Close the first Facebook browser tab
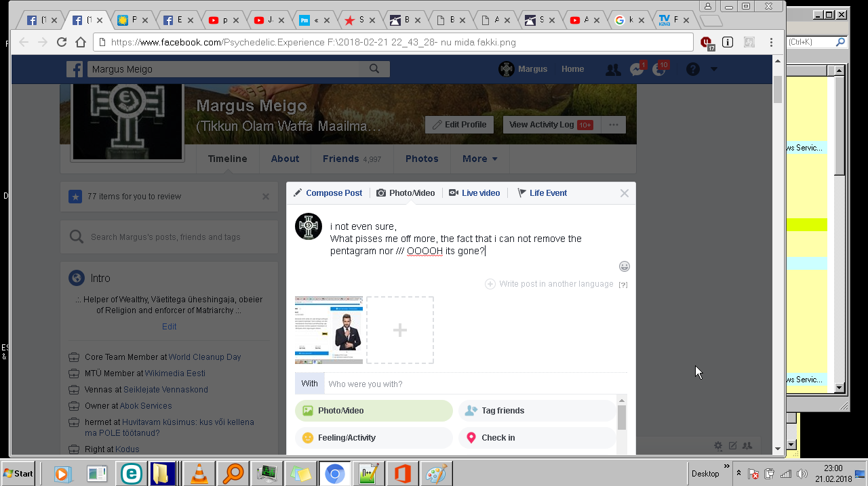The width and height of the screenshot is (868, 486). [x=53, y=20]
